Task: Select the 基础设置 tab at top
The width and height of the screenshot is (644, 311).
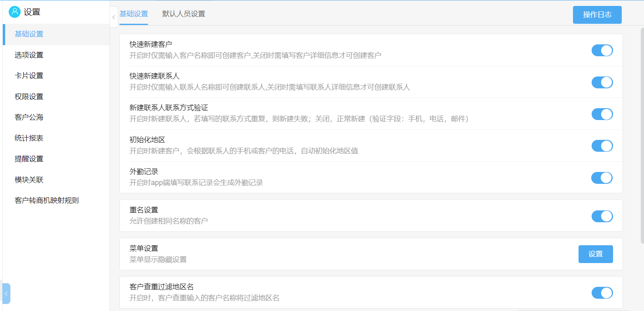Action: click(134, 14)
